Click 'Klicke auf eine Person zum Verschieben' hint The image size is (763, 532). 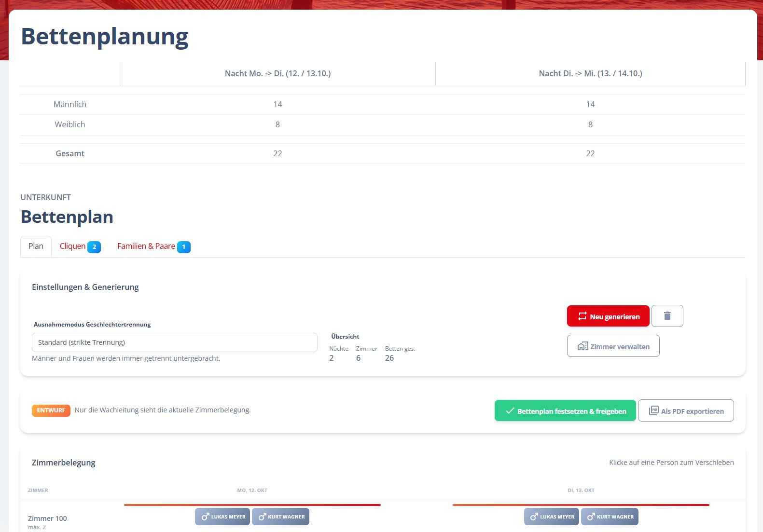[671, 463]
